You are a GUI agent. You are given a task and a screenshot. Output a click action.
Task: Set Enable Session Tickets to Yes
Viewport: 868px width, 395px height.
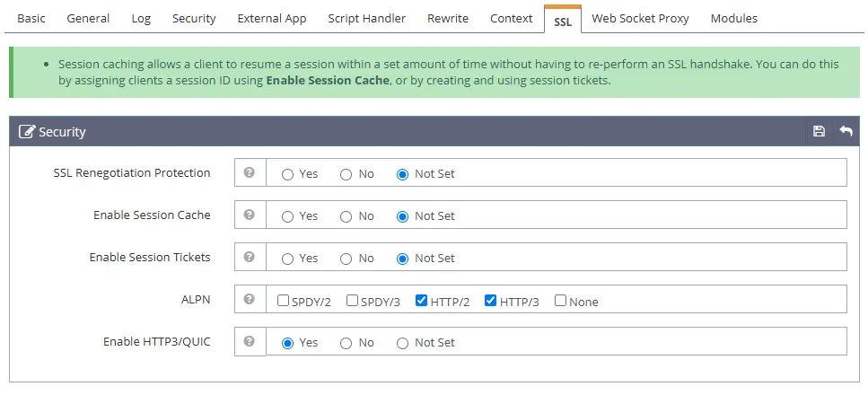[287, 259]
